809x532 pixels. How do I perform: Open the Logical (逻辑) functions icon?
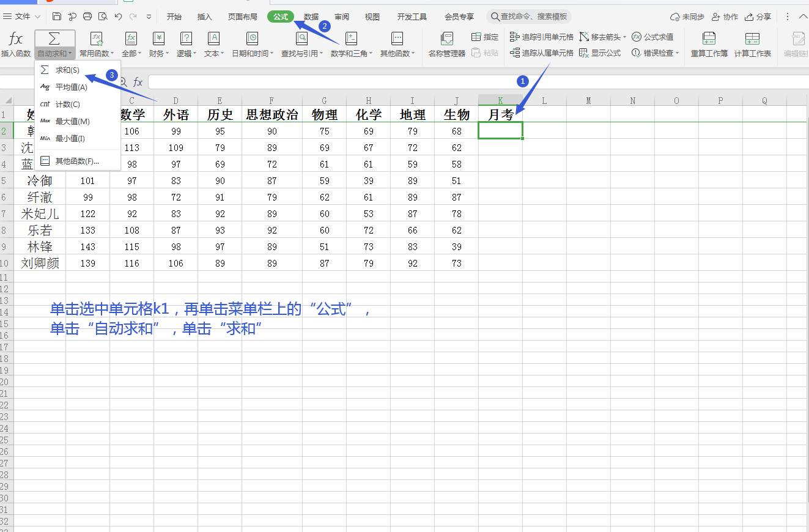click(x=186, y=39)
